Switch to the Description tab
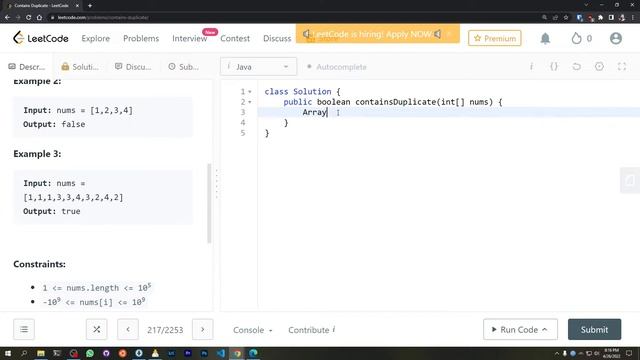This screenshot has width=640, height=360. tap(27, 67)
